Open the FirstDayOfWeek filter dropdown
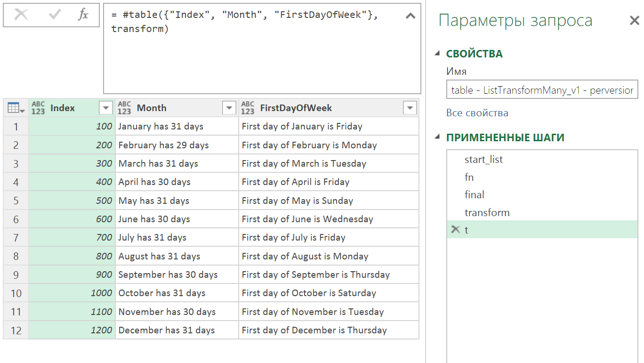 [x=410, y=107]
